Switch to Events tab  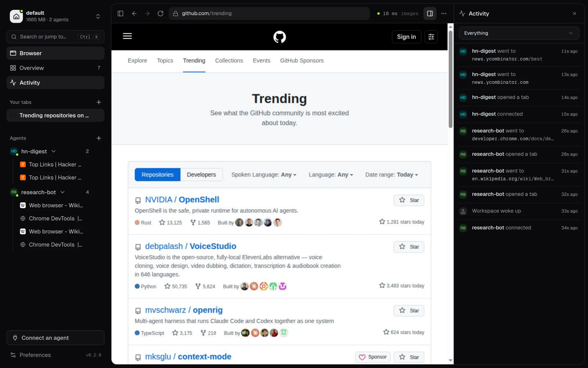[262, 61]
